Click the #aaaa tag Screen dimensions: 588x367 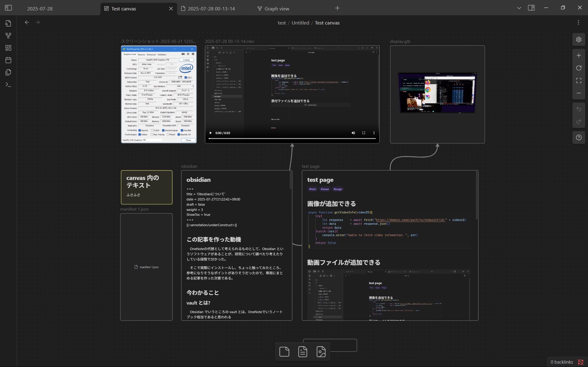click(324, 189)
